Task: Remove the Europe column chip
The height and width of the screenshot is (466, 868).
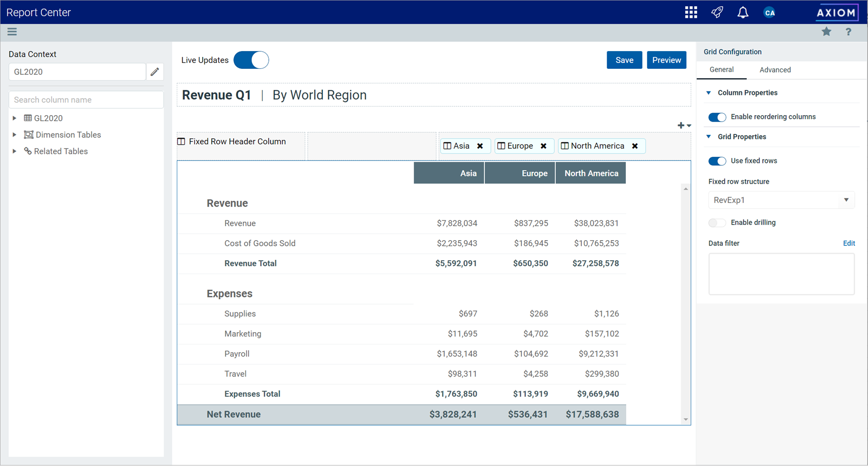Action: click(544, 146)
